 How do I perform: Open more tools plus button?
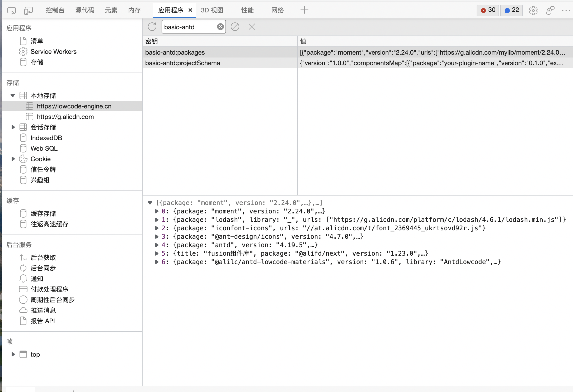tap(304, 10)
